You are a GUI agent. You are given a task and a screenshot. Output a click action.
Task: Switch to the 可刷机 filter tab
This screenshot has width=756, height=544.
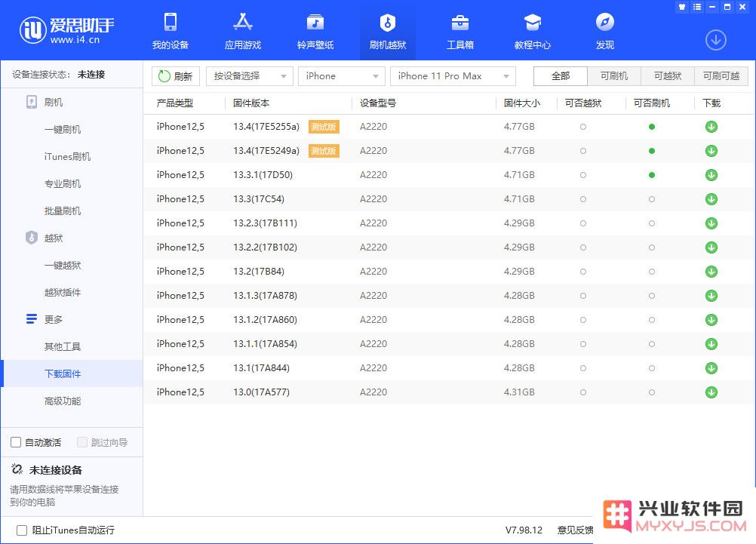pyautogui.click(x=613, y=76)
